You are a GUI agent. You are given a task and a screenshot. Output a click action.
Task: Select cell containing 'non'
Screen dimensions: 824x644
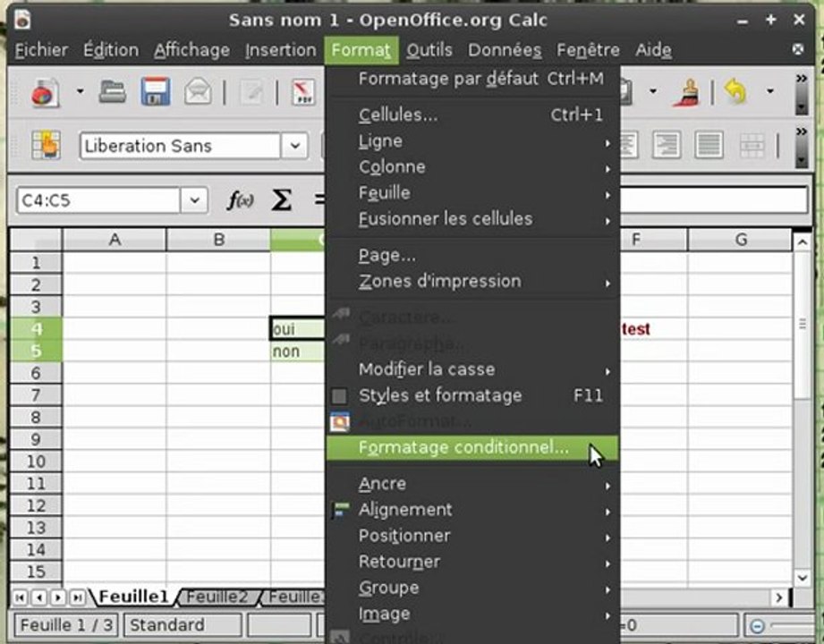[297, 351]
